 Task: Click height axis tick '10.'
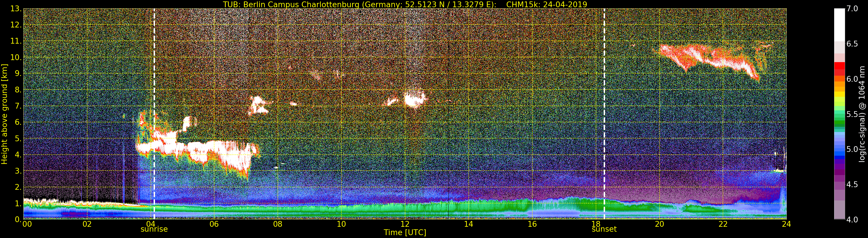16,57
